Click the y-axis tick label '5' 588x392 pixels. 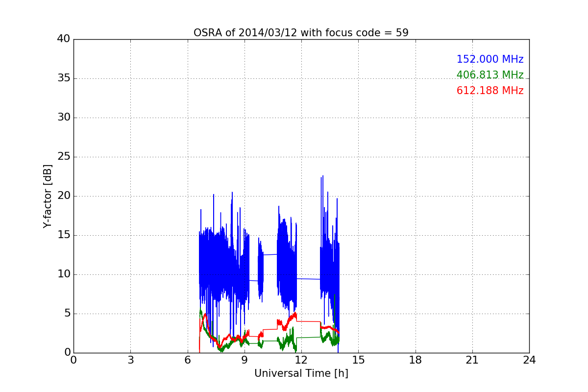click(x=67, y=314)
